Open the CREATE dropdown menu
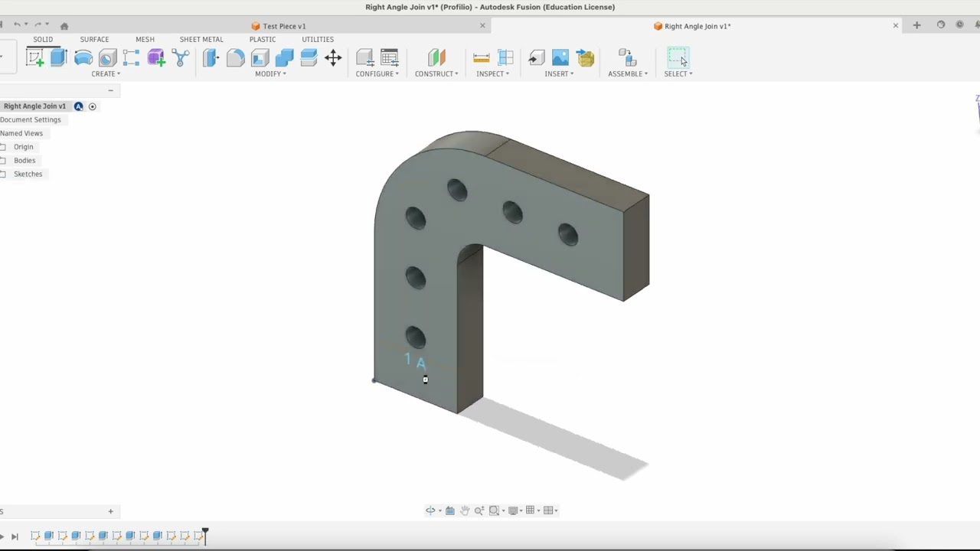980x551 pixels. [106, 73]
